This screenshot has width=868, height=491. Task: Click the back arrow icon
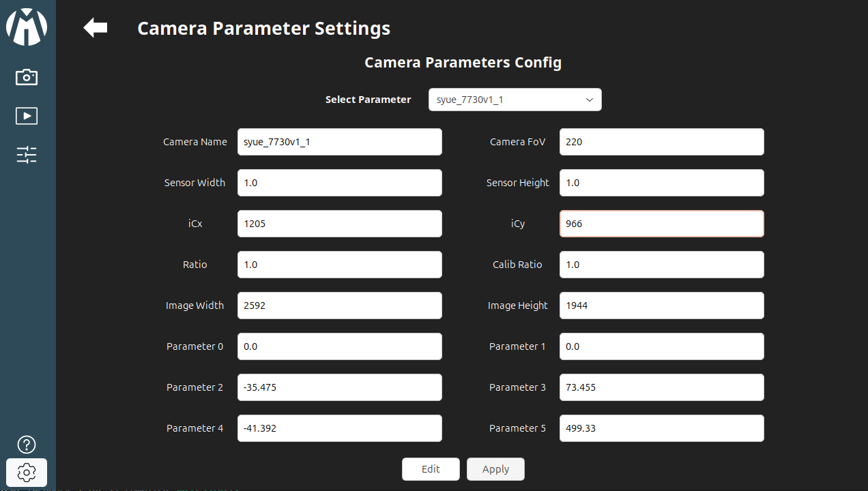tap(96, 28)
